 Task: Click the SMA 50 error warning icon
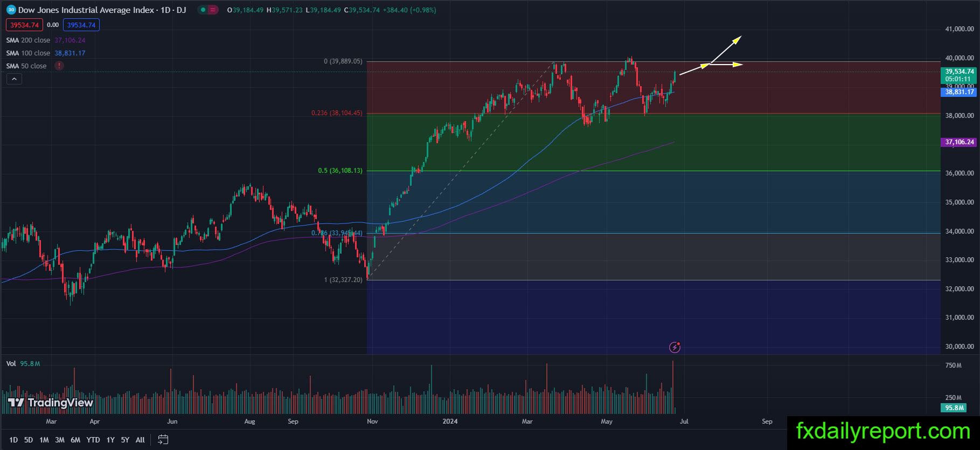point(59,66)
